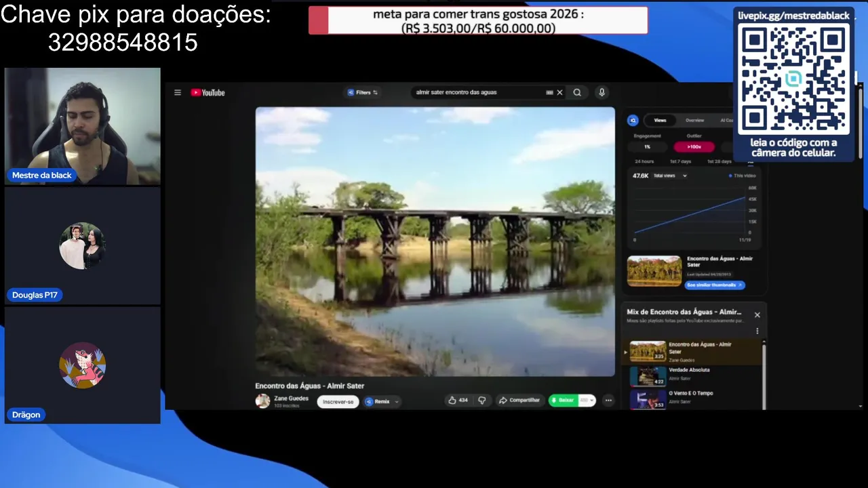Dislike the video with thumbs down
This screenshot has width=868, height=488.
[482, 401]
